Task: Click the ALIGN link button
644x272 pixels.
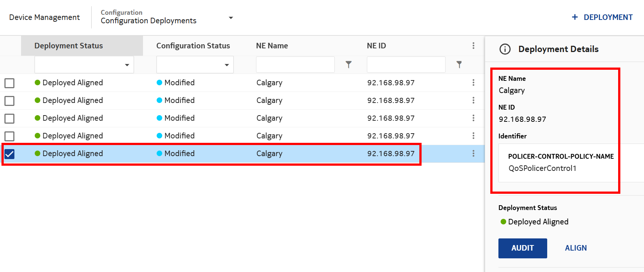Action: point(576,248)
